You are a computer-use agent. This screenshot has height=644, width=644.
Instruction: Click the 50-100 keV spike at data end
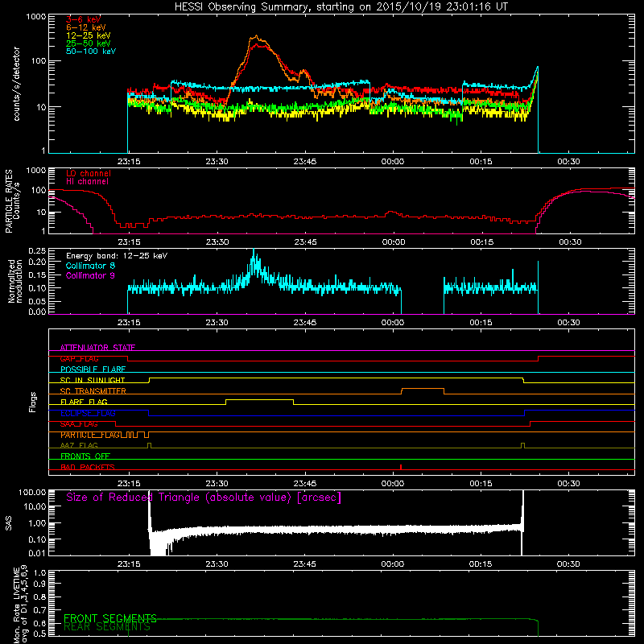[x=537, y=68]
